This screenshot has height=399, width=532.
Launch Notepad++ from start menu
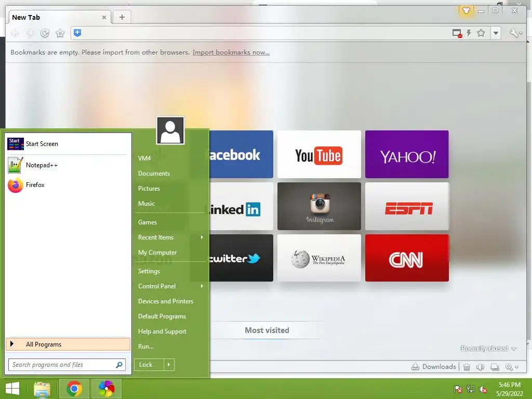[68, 165]
